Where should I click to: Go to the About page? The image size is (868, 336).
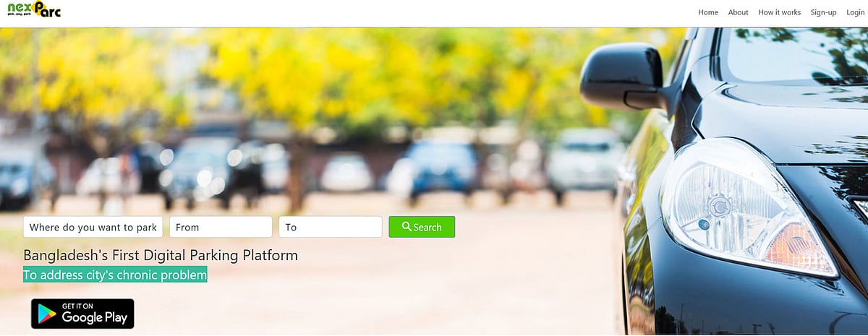pos(738,12)
